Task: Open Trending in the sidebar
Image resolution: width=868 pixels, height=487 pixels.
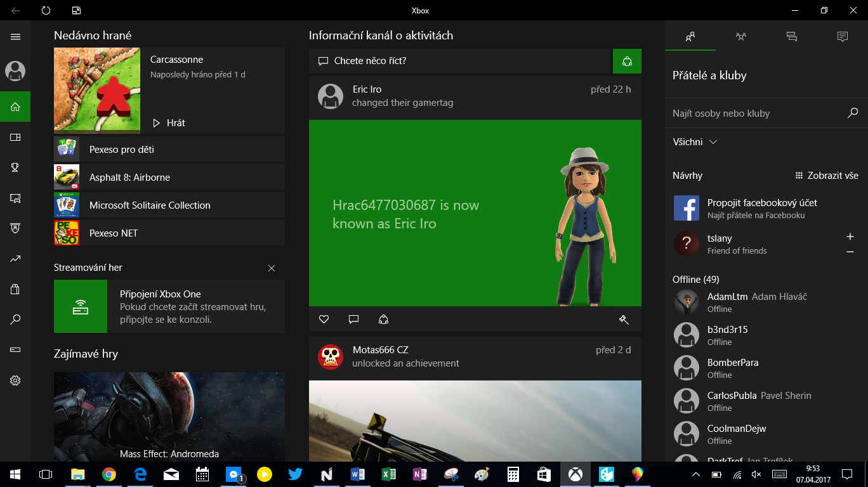Action: (x=15, y=259)
